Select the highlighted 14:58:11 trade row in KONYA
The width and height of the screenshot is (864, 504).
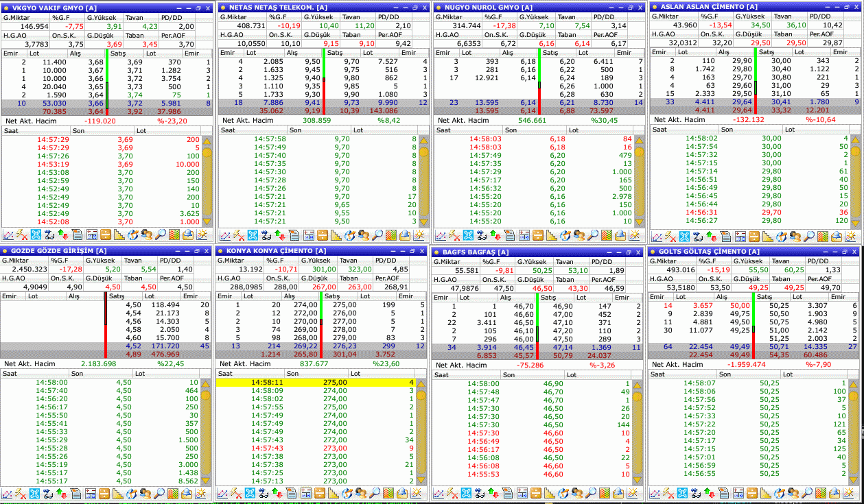[316, 382]
